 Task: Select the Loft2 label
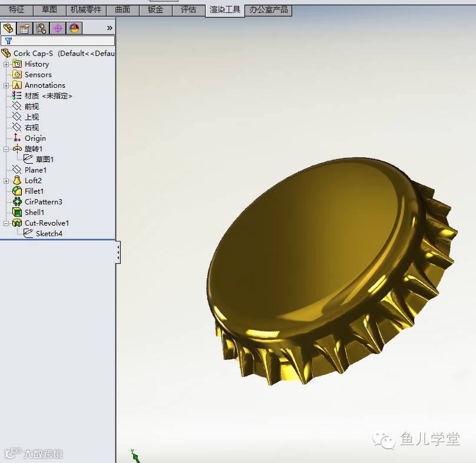tap(33, 181)
